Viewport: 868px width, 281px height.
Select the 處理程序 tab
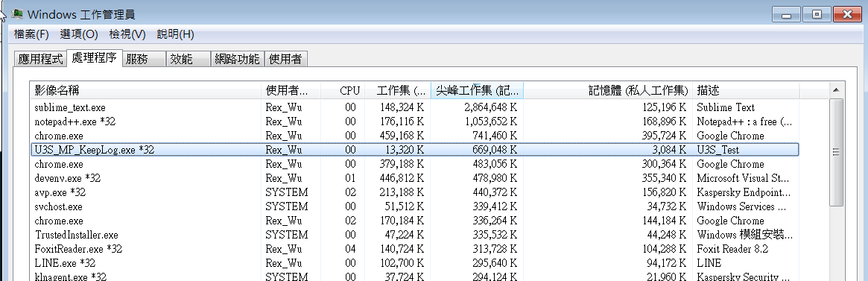(x=94, y=58)
